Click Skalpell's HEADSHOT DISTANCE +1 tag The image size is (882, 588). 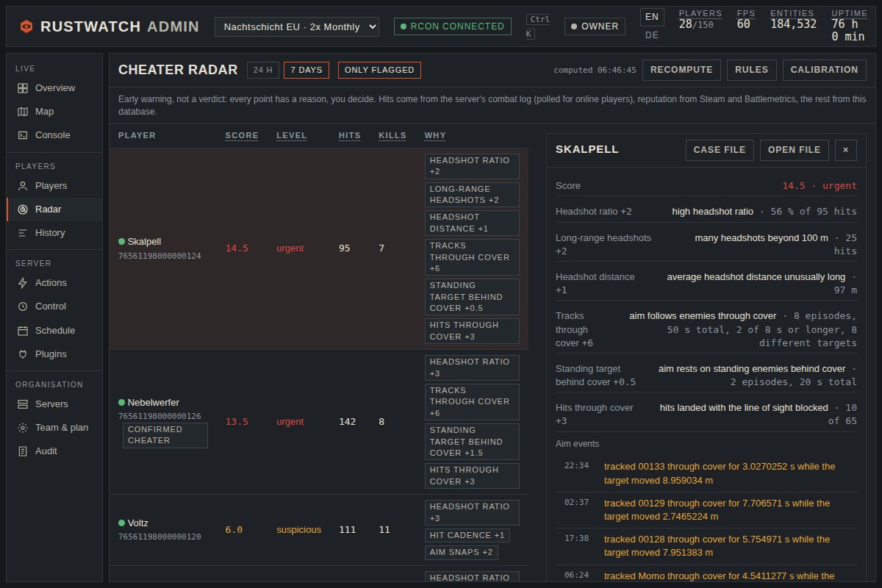(472, 223)
